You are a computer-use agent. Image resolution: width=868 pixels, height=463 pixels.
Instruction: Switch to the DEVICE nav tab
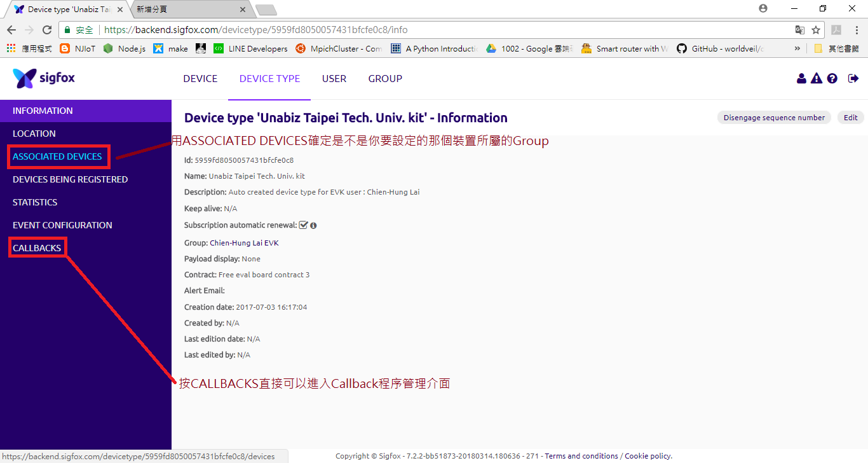200,79
